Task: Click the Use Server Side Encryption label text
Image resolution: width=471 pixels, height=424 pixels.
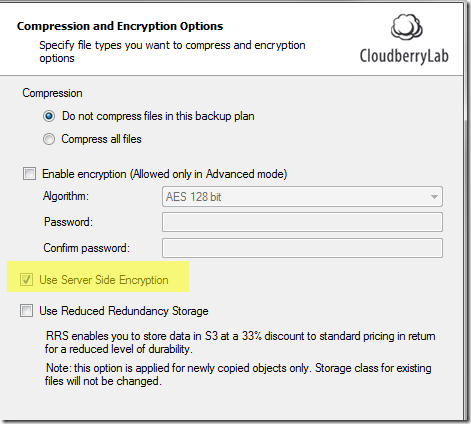Action: pyautogui.click(x=104, y=280)
